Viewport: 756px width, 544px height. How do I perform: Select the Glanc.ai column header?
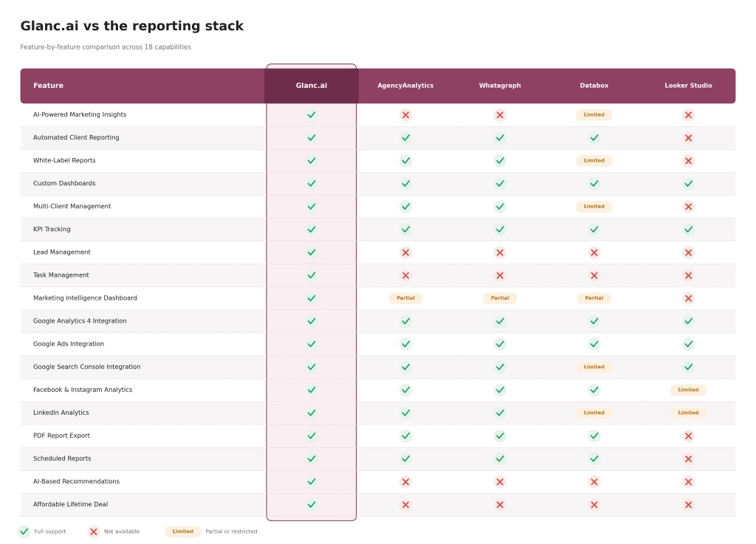point(312,86)
